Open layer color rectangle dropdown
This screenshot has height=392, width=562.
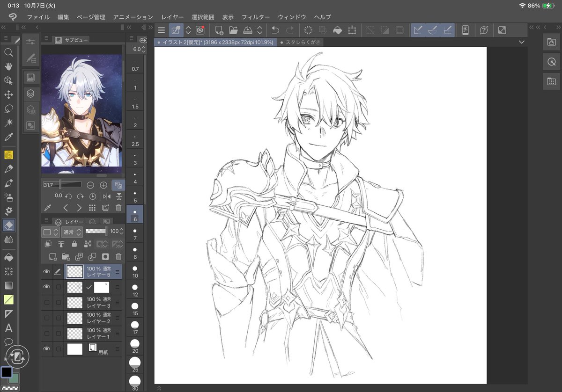[51, 232]
